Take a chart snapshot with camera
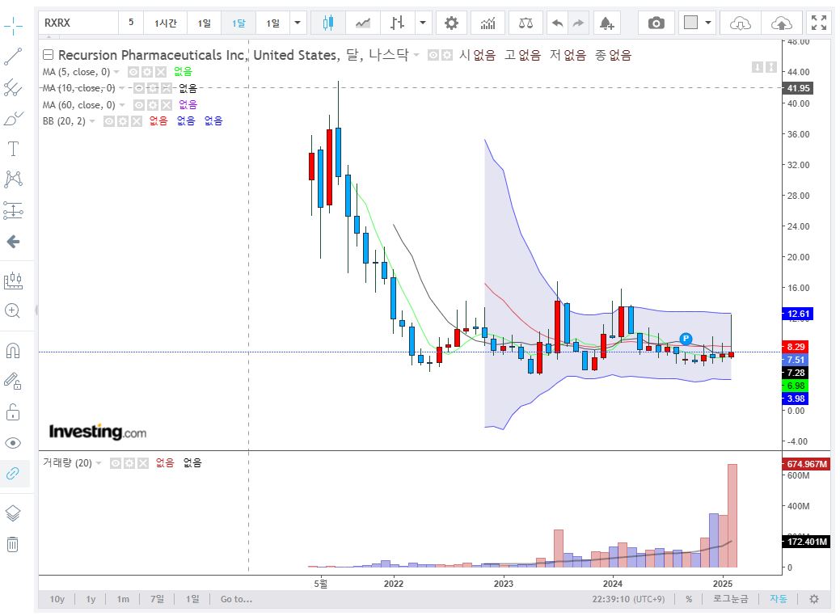The width and height of the screenshot is (840, 616). (656, 23)
